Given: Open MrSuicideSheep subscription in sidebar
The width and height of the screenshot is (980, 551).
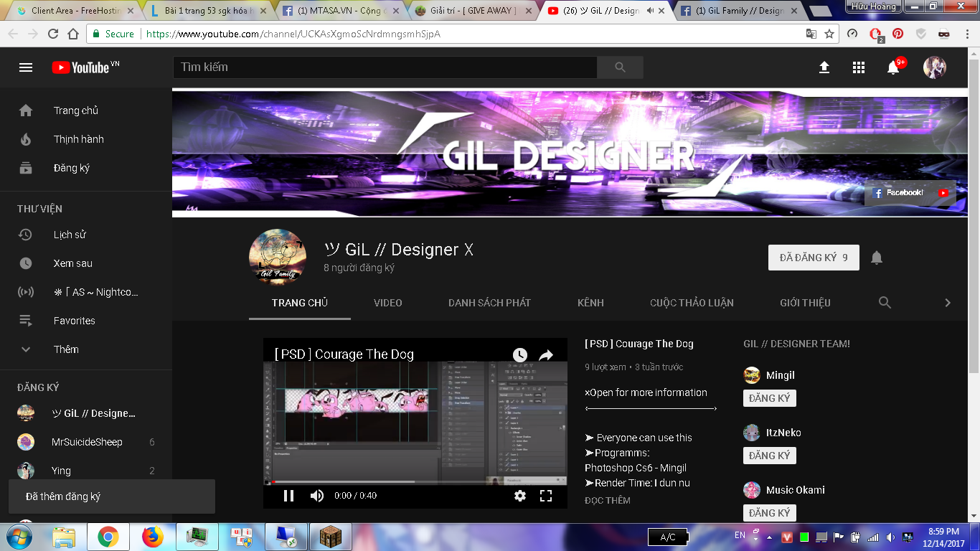Looking at the screenshot, I should pyautogui.click(x=86, y=442).
